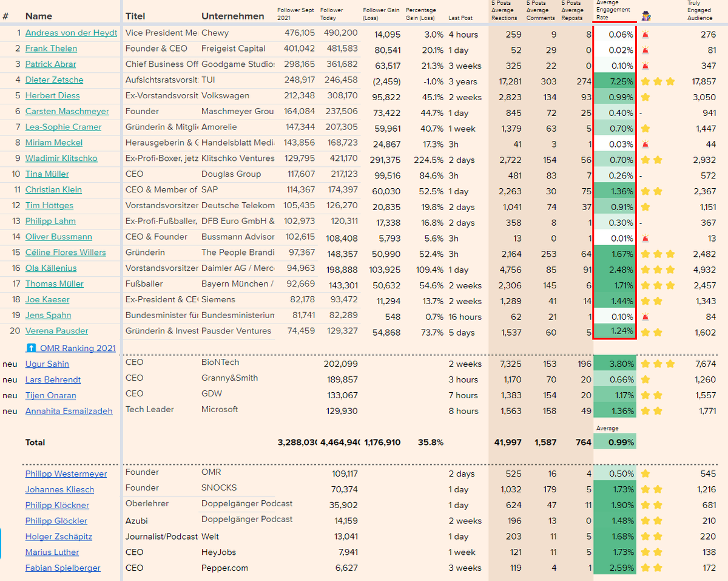Select the Tech Leader title cell
The height and width of the screenshot is (581, 728).
coord(150,410)
